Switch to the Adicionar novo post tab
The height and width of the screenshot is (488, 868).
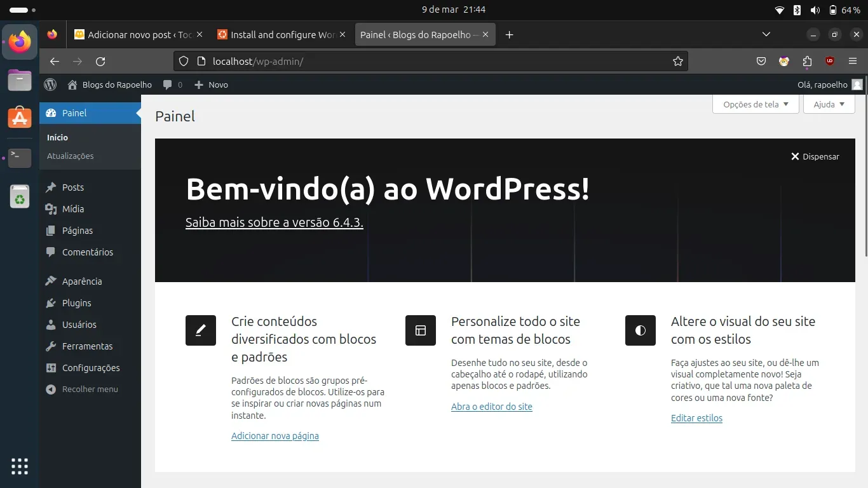(140, 35)
